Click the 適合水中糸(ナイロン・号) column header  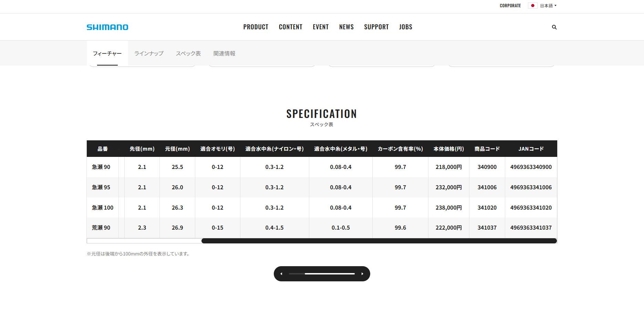[x=274, y=149]
